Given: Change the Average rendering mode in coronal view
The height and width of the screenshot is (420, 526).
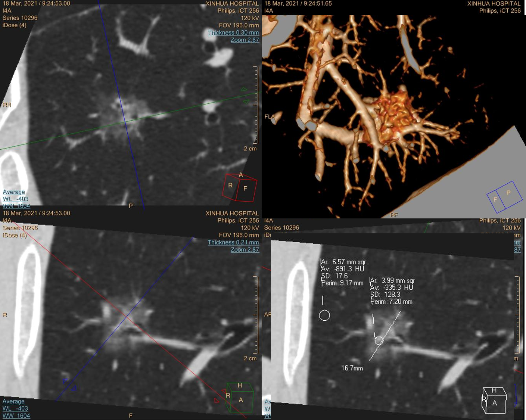Looking at the screenshot, I should [x=13, y=401].
